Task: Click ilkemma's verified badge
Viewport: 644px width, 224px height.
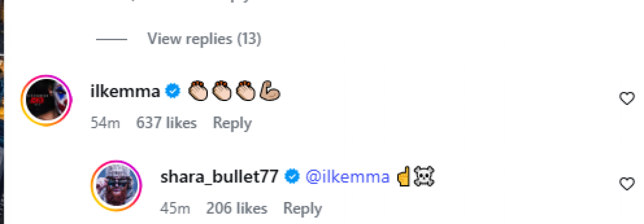Action: click(x=172, y=91)
